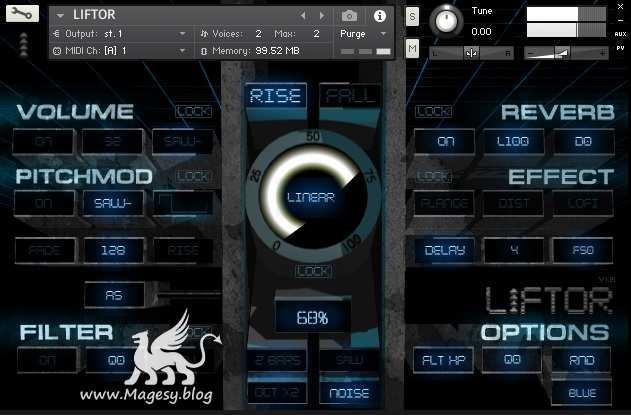
Task: Expand the Purge dropdown menu
Action: [363, 33]
